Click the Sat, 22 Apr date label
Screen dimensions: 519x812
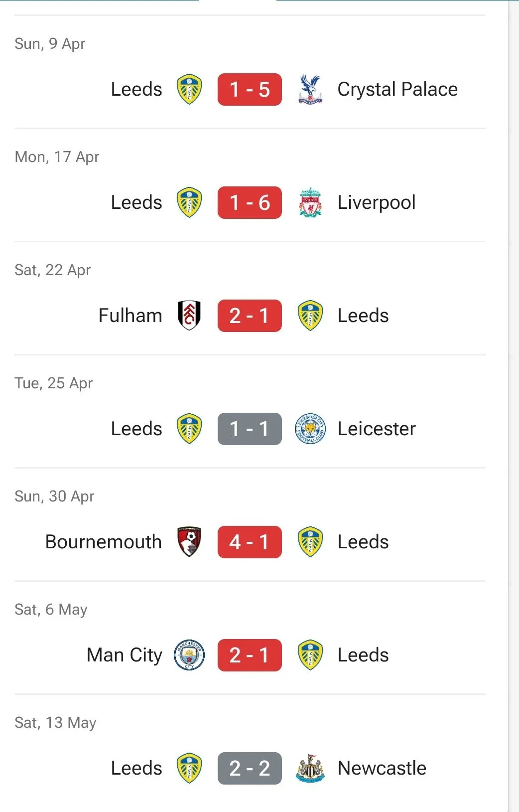click(x=53, y=270)
